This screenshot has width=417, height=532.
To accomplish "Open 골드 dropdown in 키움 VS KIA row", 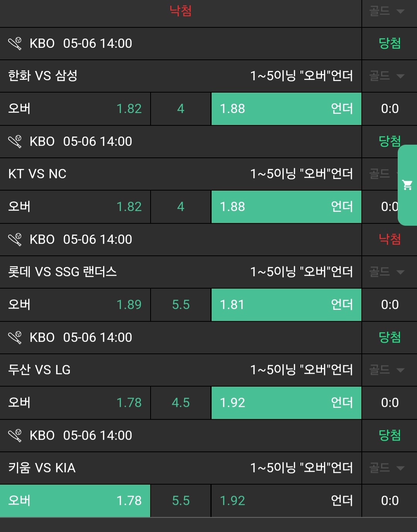I will (387, 468).
